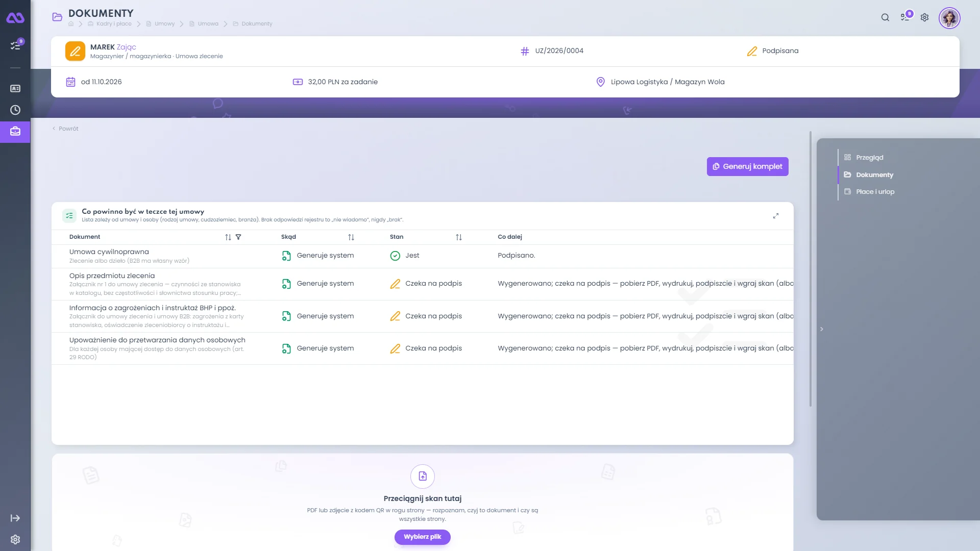This screenshot has width=980, height=551.
Task: Filter the Dokument column
Action: [x=238, y=237]
